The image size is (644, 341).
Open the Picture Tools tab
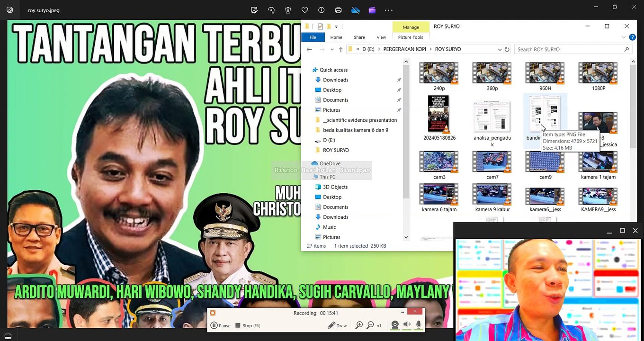(x=411, y=37)
